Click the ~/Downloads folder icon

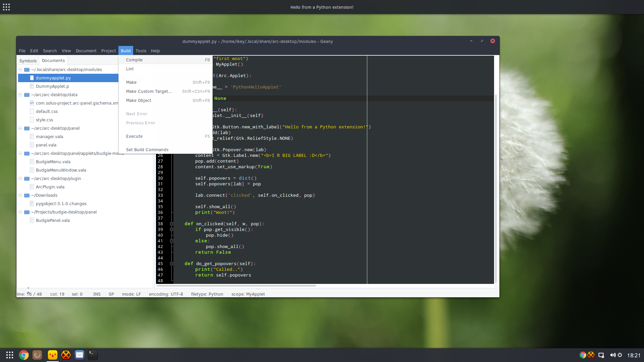(27, 195)
